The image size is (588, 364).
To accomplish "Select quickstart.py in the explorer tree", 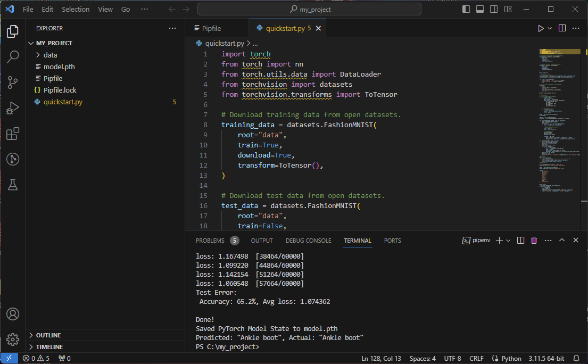I will click(63, 102).
